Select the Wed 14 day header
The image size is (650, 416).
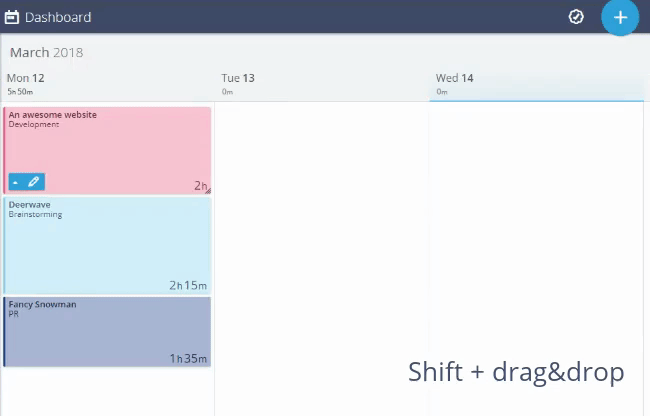(454, 78)
